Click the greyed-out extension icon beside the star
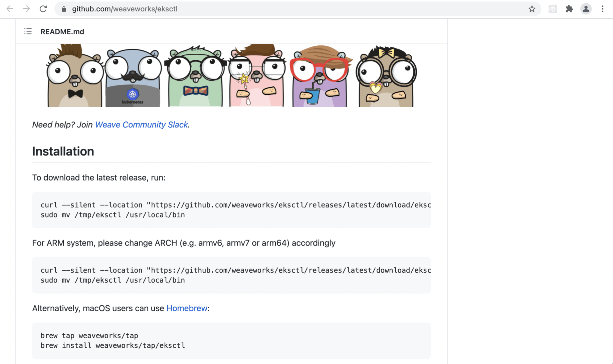 click(553, 9)
